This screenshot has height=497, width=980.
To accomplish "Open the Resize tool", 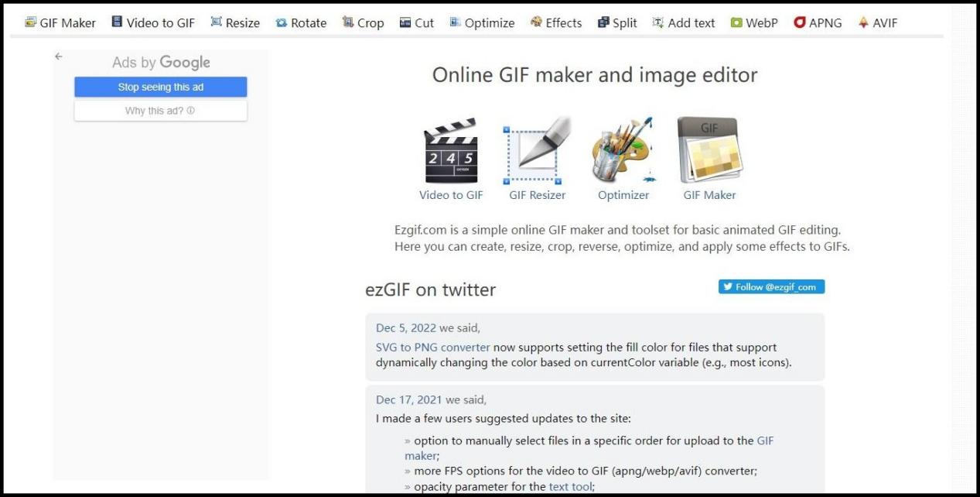I will tap(235, 22).
